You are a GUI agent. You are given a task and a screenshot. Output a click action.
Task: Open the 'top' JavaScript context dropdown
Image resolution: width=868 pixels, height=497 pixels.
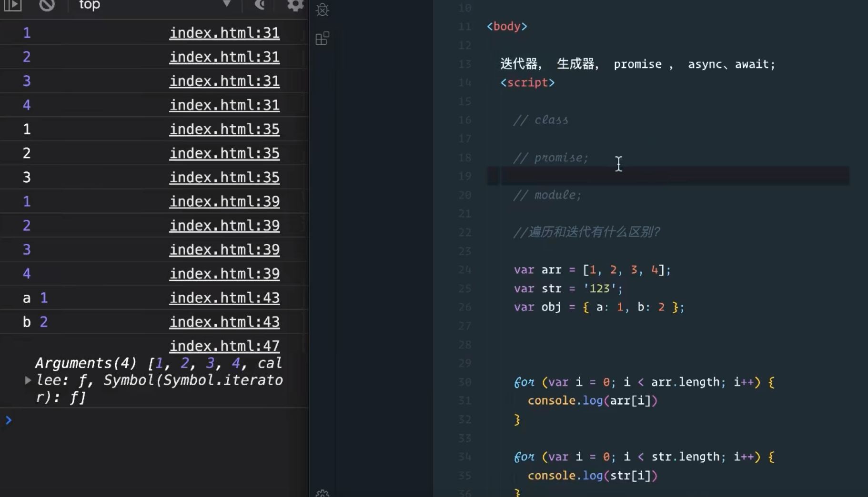[x=155, y=5]
